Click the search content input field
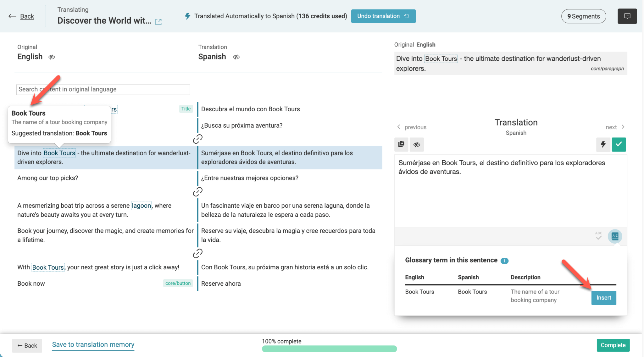 (103, 89)
